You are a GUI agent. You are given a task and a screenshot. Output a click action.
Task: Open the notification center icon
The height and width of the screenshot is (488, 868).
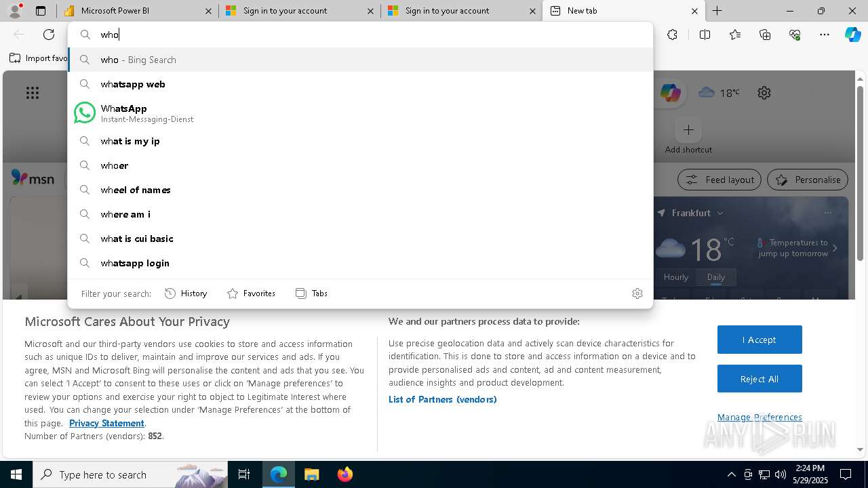(846, 474)
